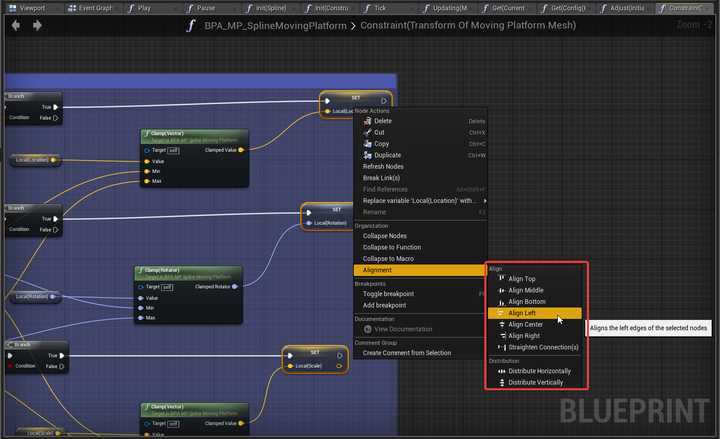Click the Align Middle icon in submenu
This screenshot has width=720, height=439.
(x=501, y=290)
